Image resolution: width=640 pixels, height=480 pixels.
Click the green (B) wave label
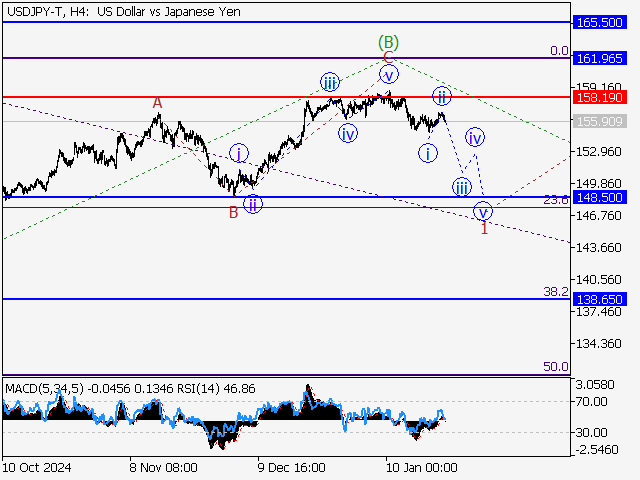pyautogui.click(x=388, y=42)
